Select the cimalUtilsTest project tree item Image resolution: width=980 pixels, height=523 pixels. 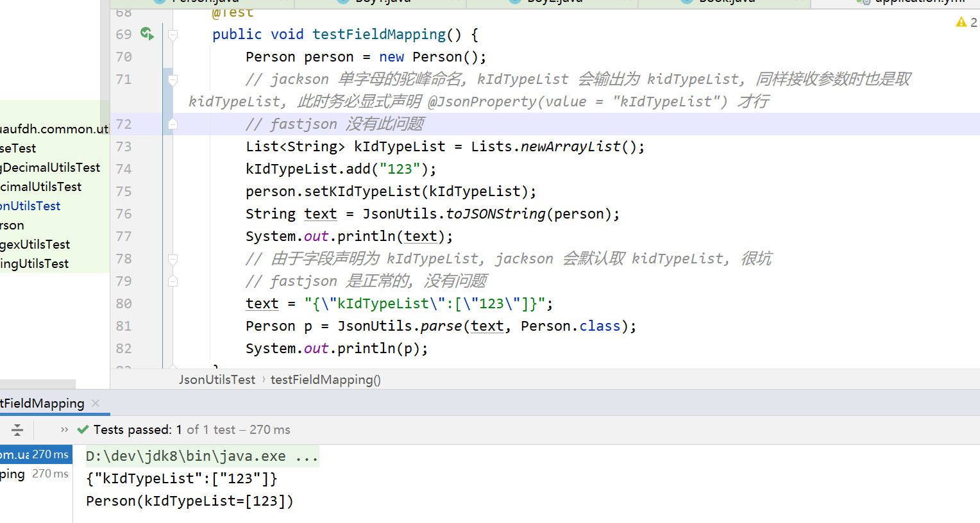coord(41,187)
